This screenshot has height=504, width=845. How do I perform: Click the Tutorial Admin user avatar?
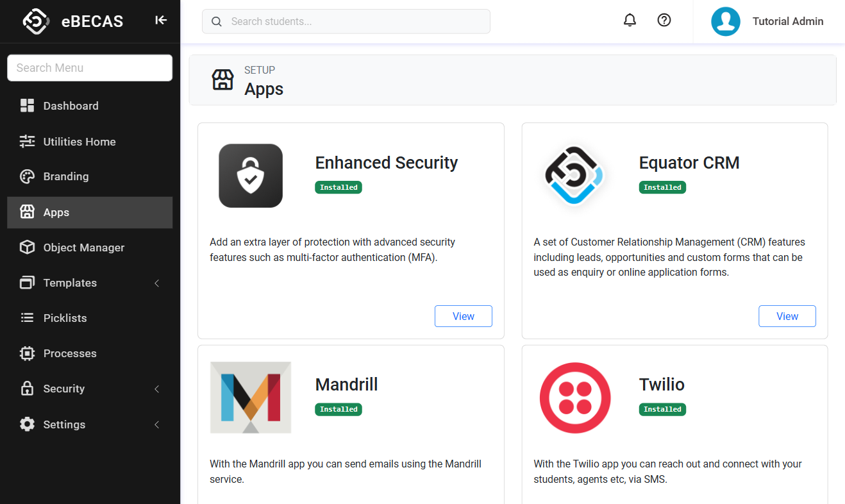click(x=726, y=22)
